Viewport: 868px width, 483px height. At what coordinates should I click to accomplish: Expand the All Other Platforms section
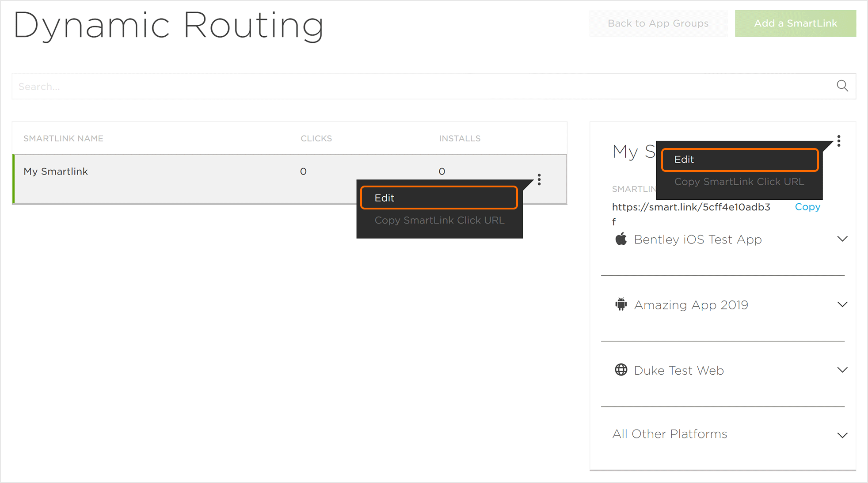(842, 435)
